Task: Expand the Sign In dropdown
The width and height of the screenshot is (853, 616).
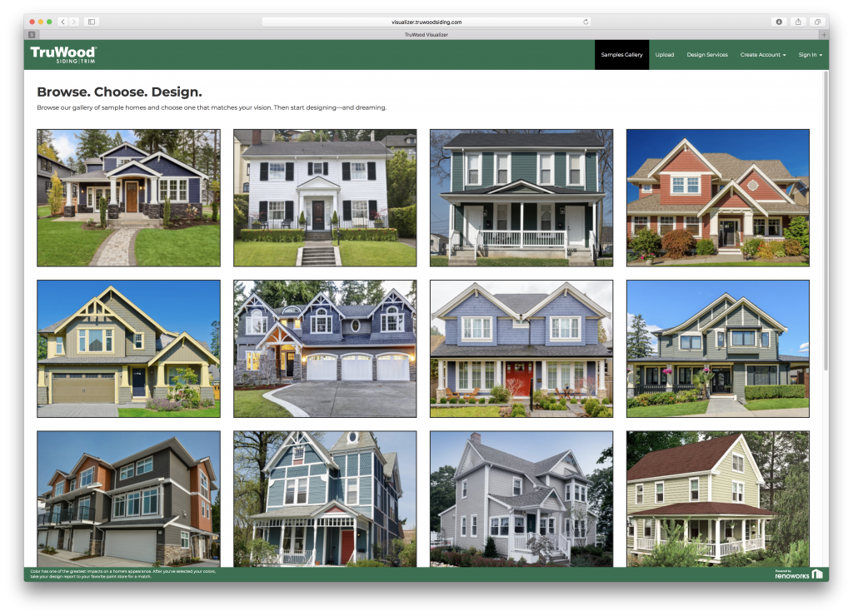Action: coord(809,54)
